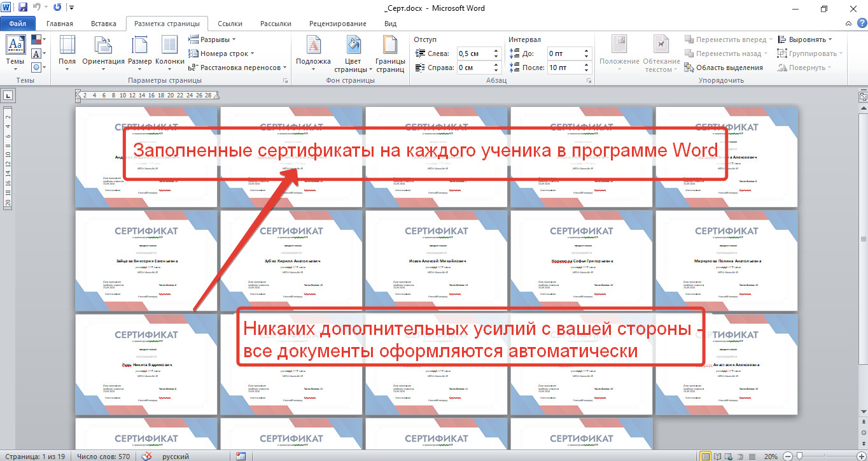Toggle the ruler button above vertical scrollbar
The height and width of the screenshot is (461, 868).
pyautogui.click(x=863, y=97)
